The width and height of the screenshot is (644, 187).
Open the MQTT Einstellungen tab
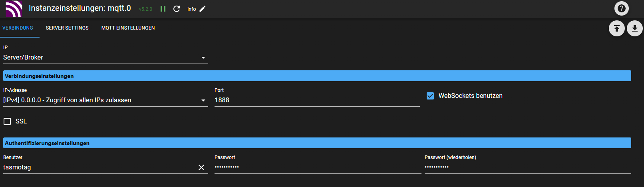(x=128, y=28)
